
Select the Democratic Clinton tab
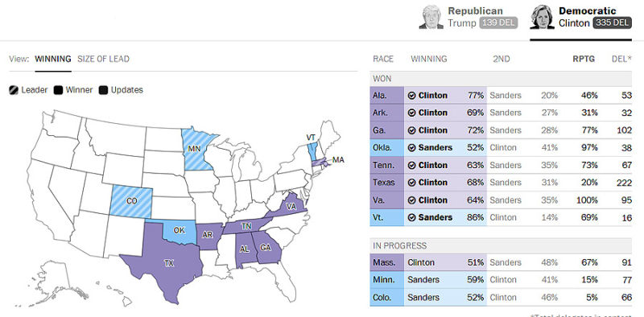(x=580, y=17)
